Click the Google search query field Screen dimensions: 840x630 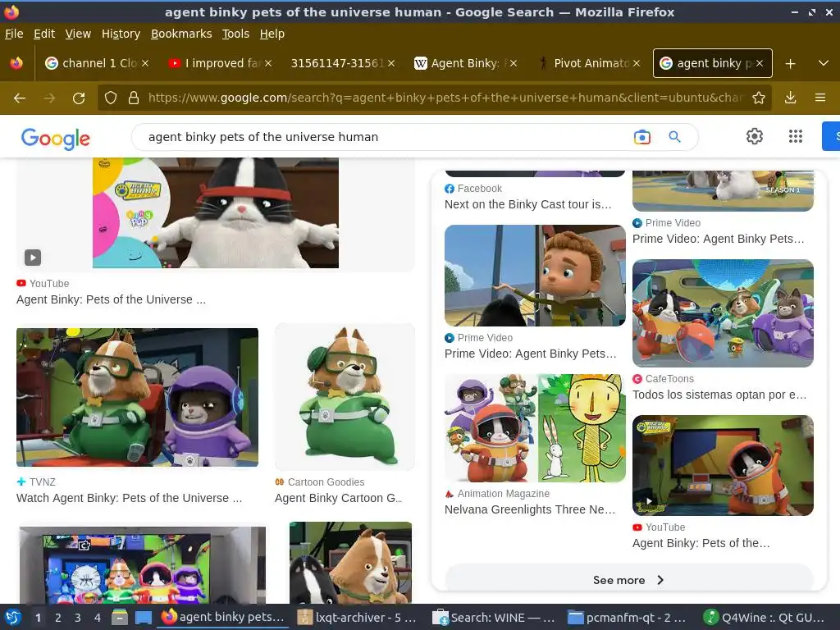[x=386, y=137]
